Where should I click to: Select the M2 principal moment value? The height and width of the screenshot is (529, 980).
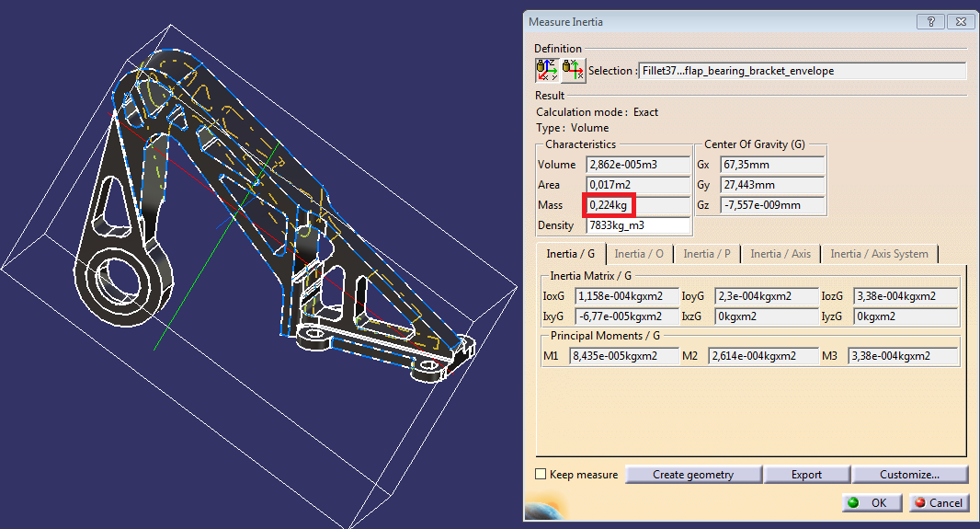tap(763, 356)
